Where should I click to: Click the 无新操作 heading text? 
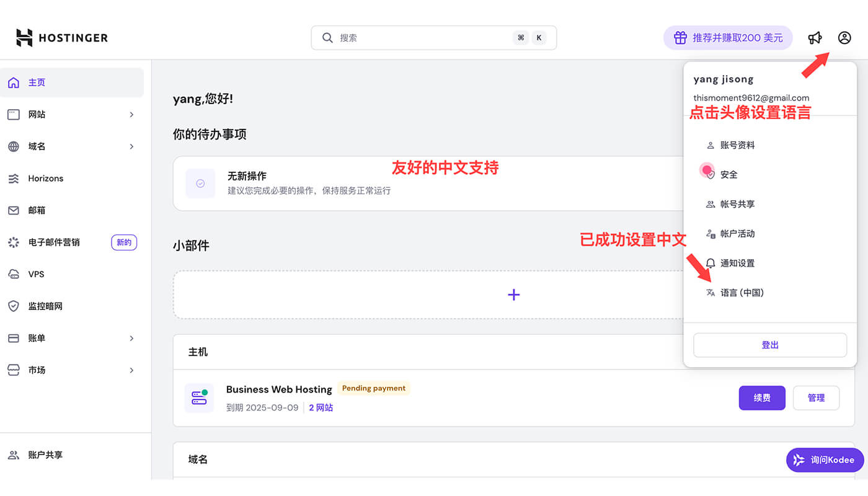pos(247,176)
